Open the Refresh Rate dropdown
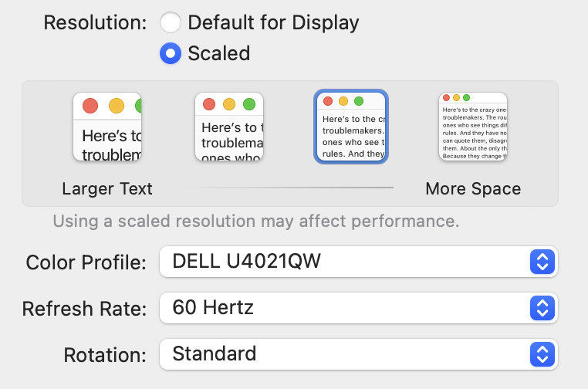 pos(357,309)
